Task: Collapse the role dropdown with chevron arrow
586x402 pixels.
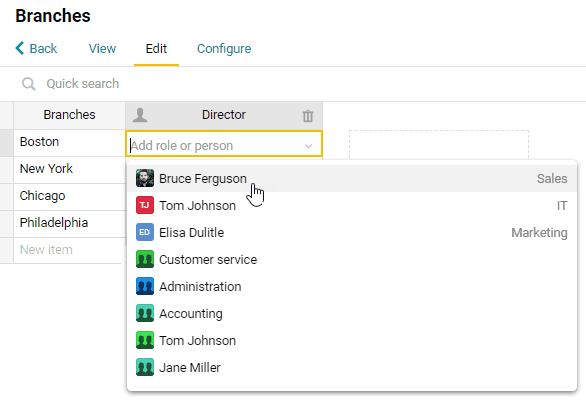Action: pos(308,146)
